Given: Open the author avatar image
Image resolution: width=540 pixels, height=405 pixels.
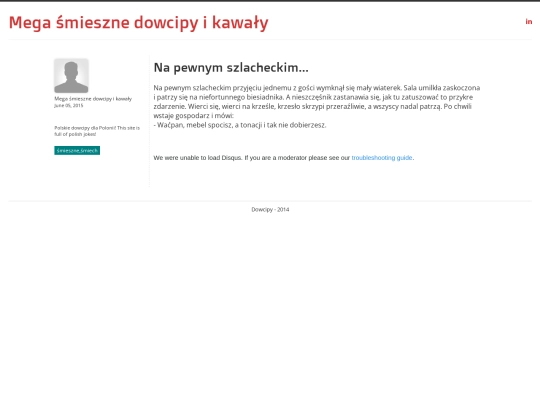Looking at the screenshot, I should [x=71, y=75].
